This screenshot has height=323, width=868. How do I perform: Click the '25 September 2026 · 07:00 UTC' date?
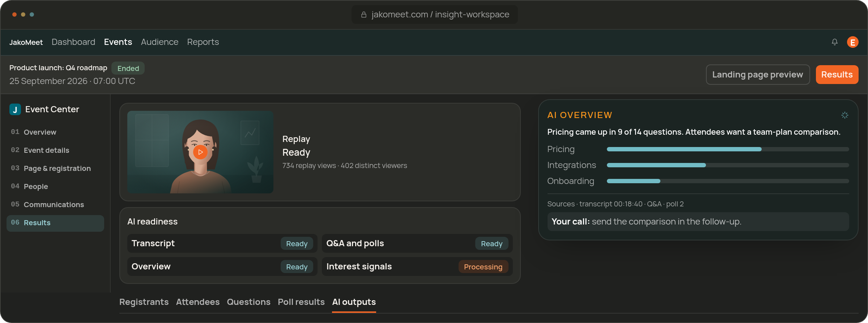[72, 81]
